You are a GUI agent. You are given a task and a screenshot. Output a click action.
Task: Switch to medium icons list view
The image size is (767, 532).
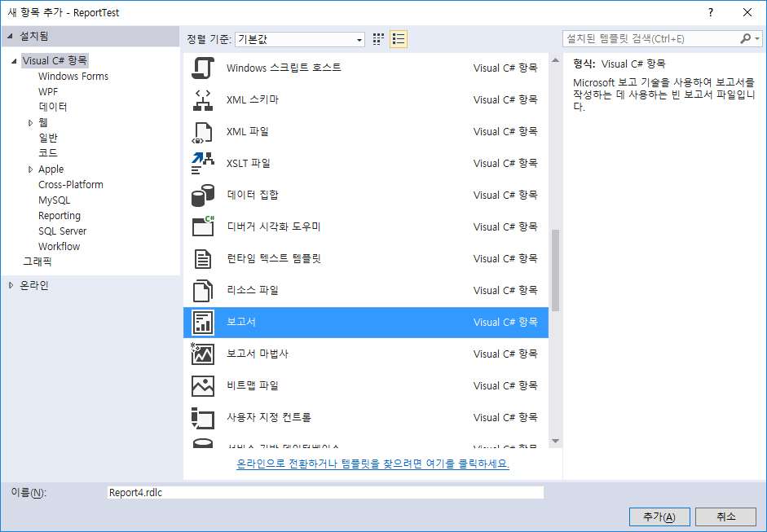[399, 39]
